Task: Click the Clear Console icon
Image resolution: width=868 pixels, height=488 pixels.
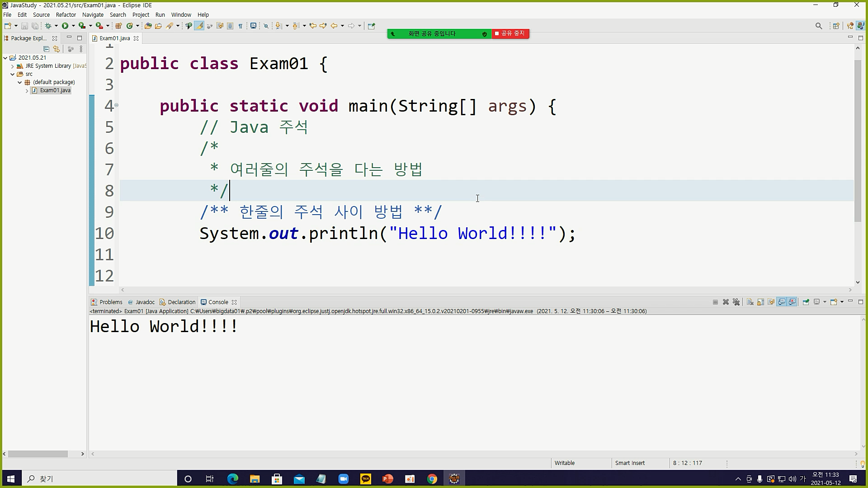Action: click(x=750, y=302)
